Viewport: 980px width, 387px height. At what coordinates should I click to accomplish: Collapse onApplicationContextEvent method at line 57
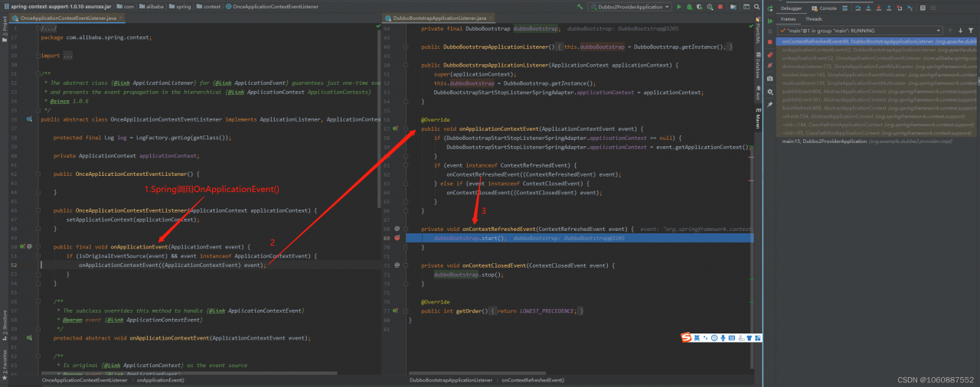point(406,128)
